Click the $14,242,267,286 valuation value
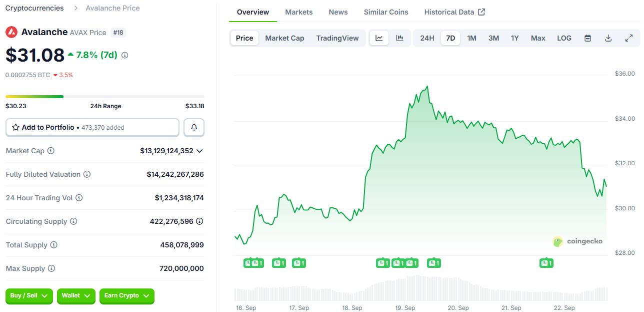The image size is (644, 312). pyautogui.click(x=175, y=174)
